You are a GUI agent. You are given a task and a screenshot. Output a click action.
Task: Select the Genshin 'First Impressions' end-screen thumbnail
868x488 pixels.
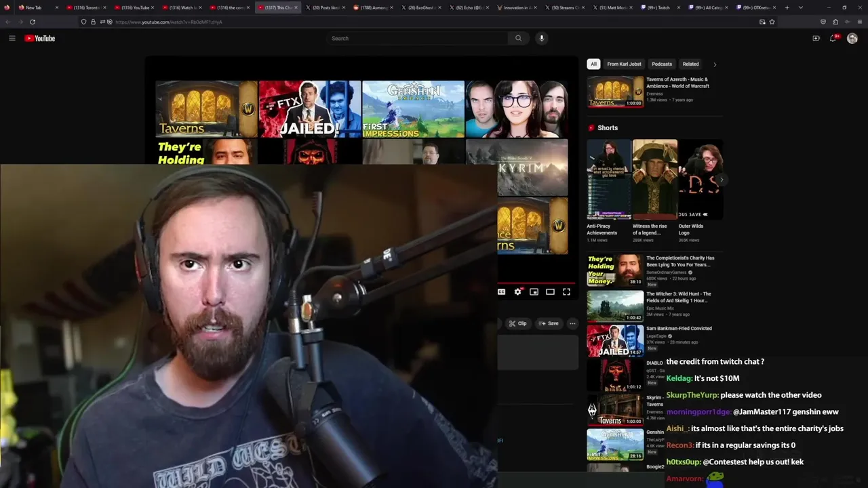point(414,108)
